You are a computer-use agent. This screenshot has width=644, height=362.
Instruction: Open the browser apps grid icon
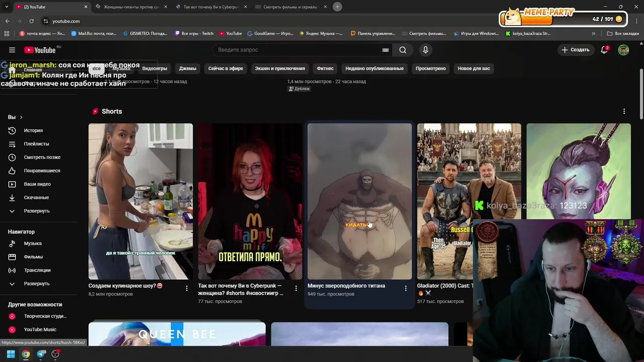(7, 34)
